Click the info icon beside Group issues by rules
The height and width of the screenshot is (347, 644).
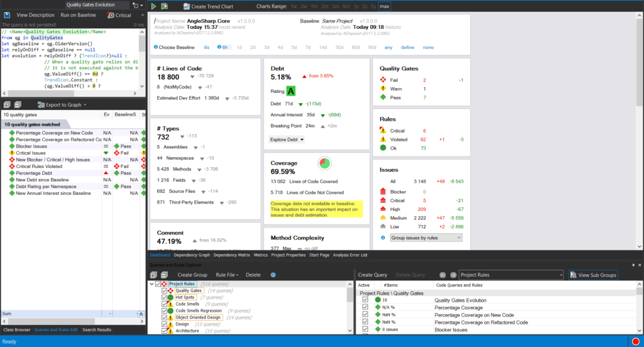coord(383,238)
